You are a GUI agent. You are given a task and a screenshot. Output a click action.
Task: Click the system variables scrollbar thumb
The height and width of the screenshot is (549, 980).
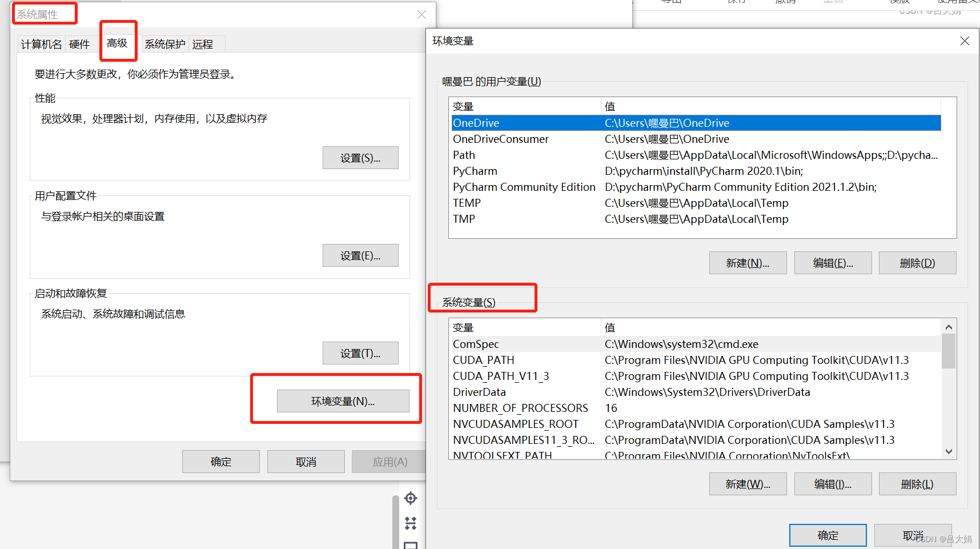pos(949,351)
